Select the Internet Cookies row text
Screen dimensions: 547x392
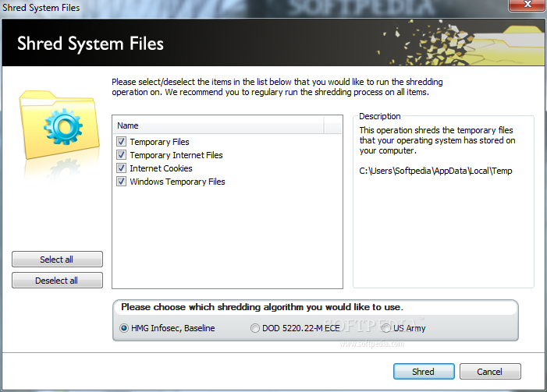click(161, 168)
